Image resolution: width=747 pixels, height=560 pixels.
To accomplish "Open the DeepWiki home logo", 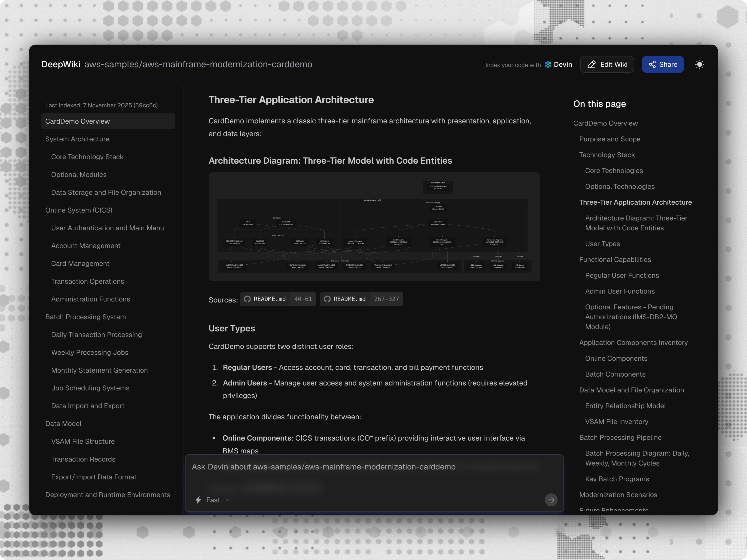I will click(61, 64).
